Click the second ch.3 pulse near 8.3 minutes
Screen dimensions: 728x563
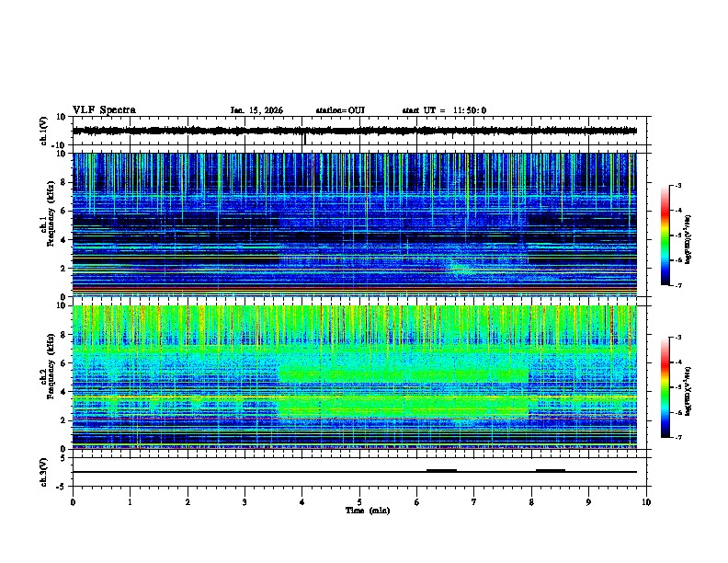tap(551, 471)
